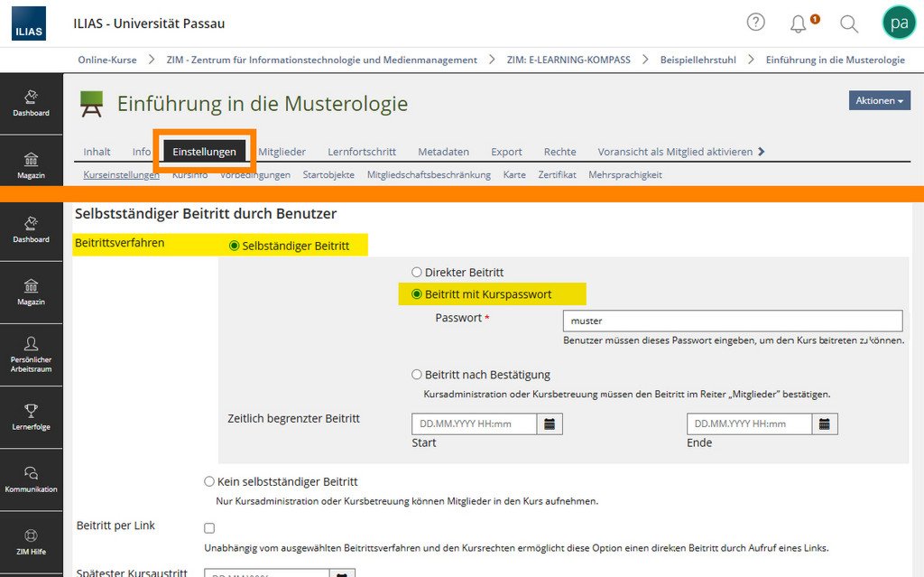Open the Aktionen dropdown
Screen dimensions: 924x577
click(x=879, y=100)
